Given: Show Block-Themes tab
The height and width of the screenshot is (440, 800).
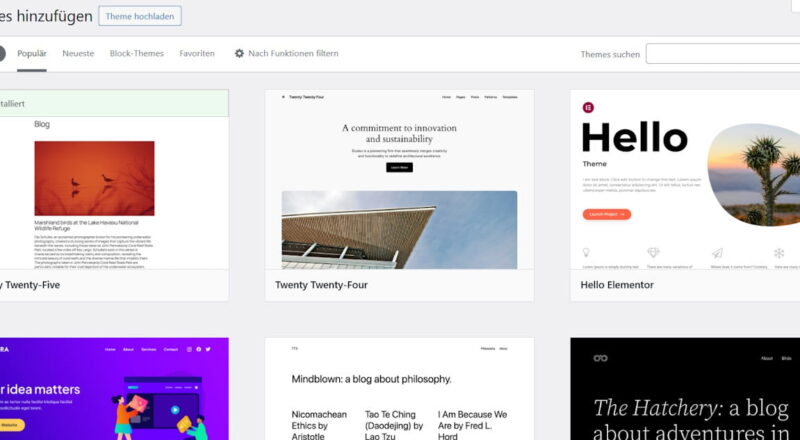Looking at the screenshot, I should coord(137,53).
